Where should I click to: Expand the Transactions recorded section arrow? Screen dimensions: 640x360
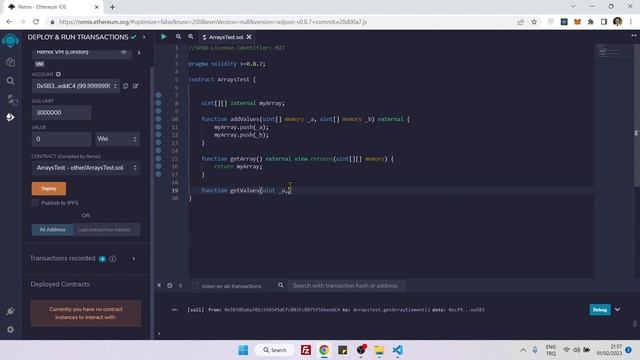[x=133, y=259]
